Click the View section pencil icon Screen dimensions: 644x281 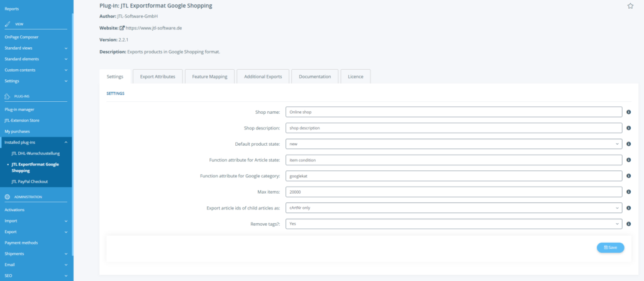[x=7, y=25]
